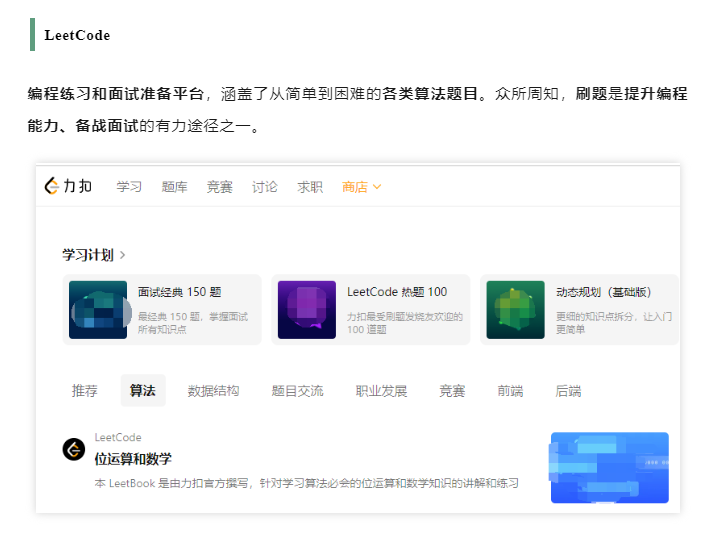This screenshot has height=551, width=725.
Task: Click the 力扣 LeetCode logo
Action: [x=68, y=186]
